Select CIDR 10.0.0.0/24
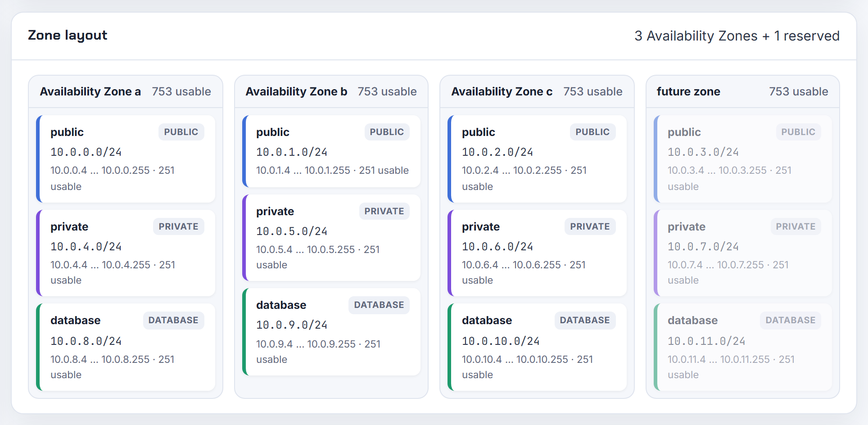The image size is (868, 425). pyautogui.click(x=86, y=152)
